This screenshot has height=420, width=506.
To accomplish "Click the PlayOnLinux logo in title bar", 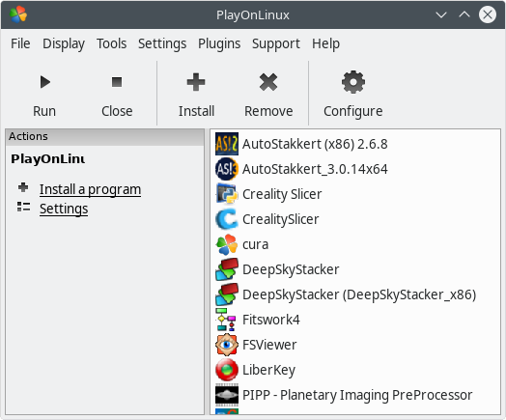I will coord(18,14).
